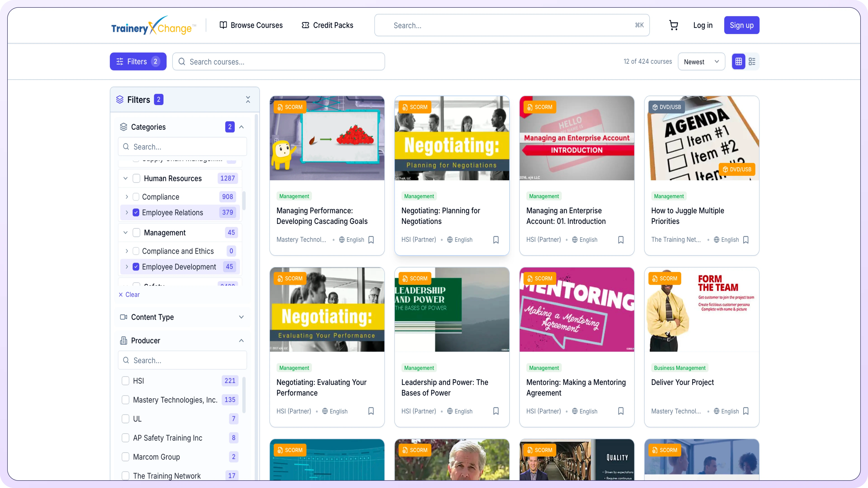Viewport: 868px width, 488px height.
Task: Go to Credit Packs page
Action: (x=327, y=25)
